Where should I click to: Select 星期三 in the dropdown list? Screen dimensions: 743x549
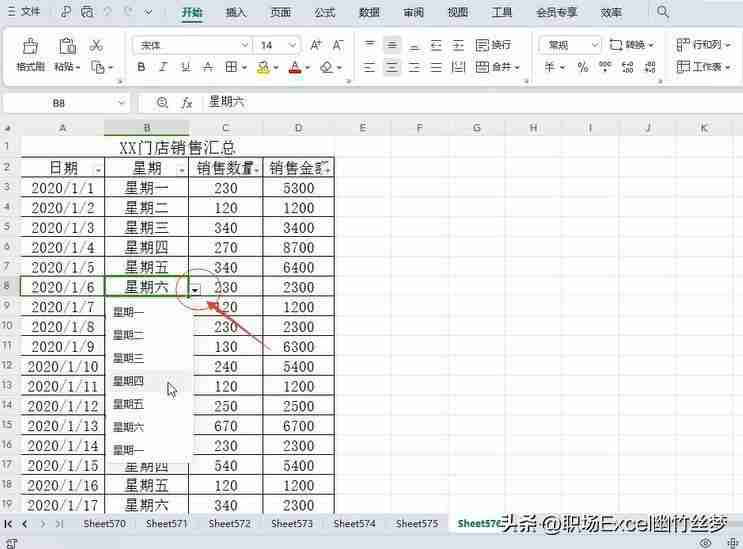(x=149, y=358)
